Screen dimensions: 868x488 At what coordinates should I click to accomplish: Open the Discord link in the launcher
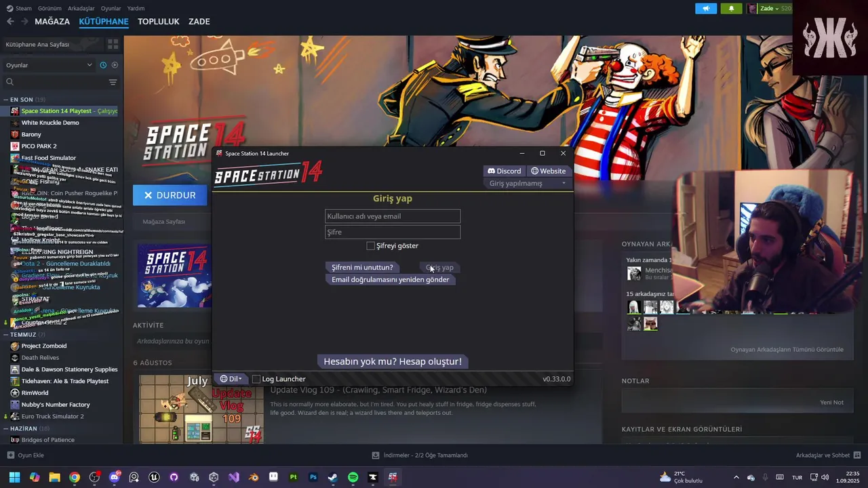[505, 171]
